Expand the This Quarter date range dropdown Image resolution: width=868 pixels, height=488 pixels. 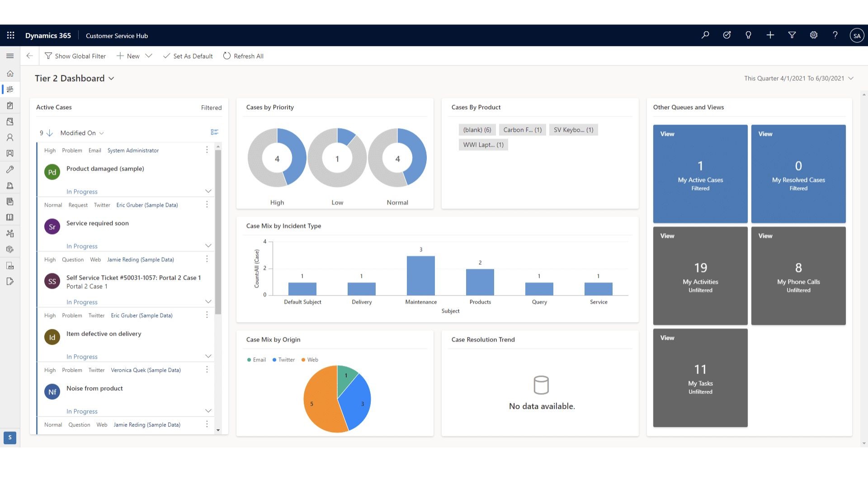[x=851, y=78]
